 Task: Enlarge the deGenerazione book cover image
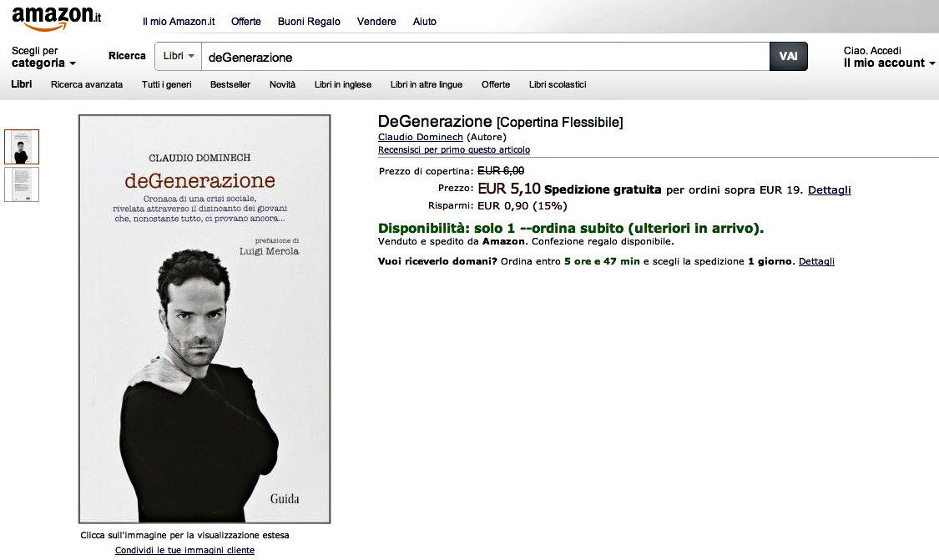[204, 319]
